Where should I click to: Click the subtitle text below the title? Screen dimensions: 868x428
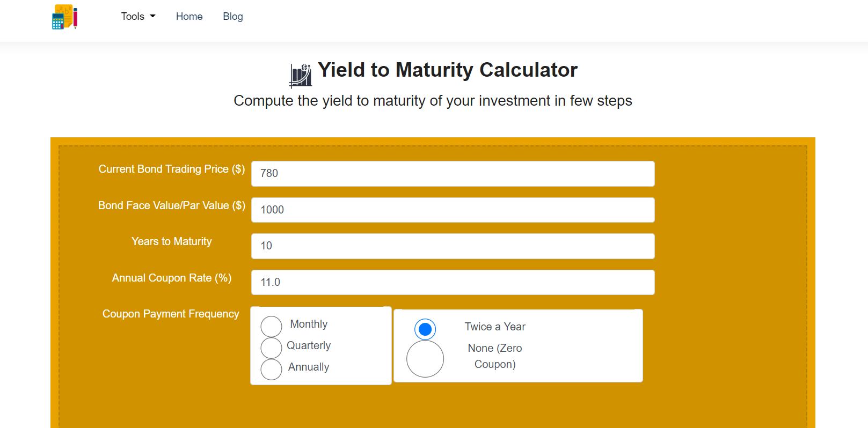[x=433, y=100]
